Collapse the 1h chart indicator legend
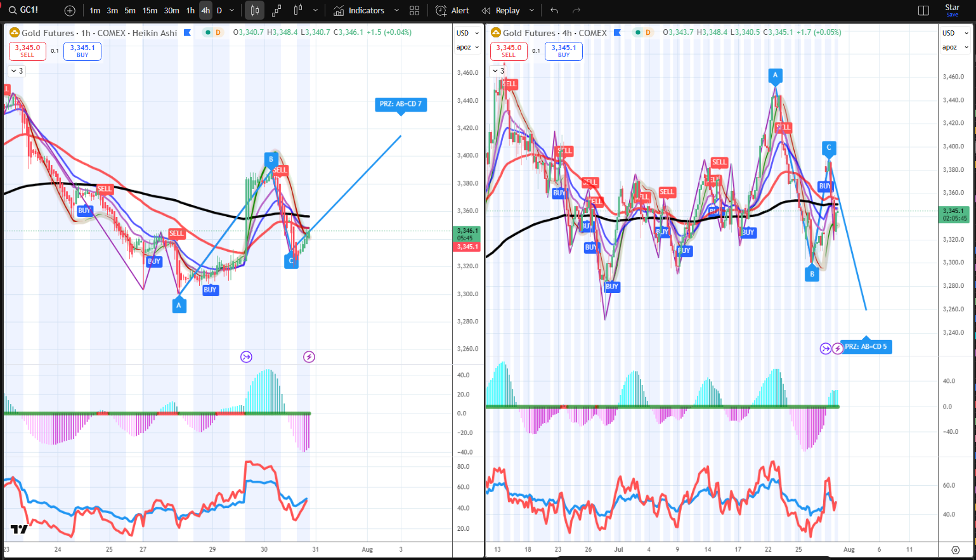The image size is (976, 560). pyautogui.click(x=17, y=71)
